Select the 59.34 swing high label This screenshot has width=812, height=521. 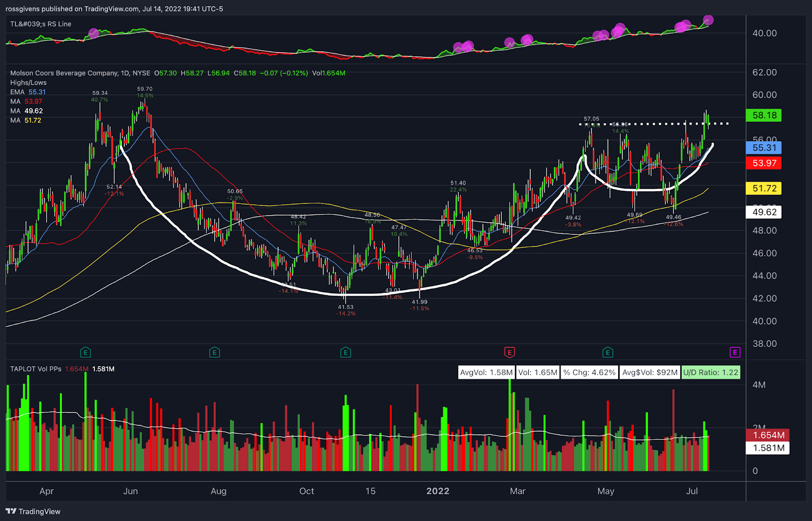100,93
